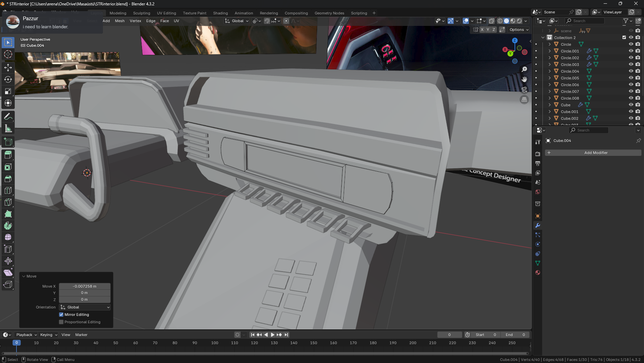Viewport: 644px width, 363px height.
Task: Switch to the Modeling workspace tab
Action: (x=118, y=13)
